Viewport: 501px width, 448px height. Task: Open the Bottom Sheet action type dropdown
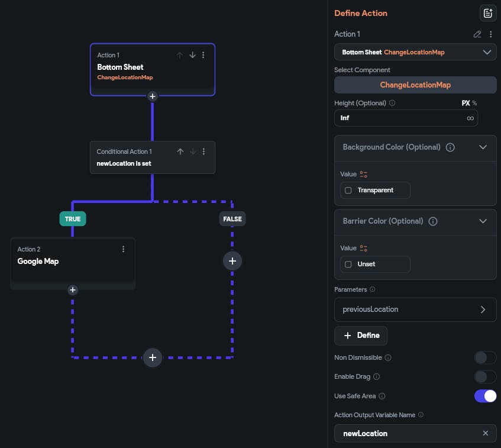point(415,52)
